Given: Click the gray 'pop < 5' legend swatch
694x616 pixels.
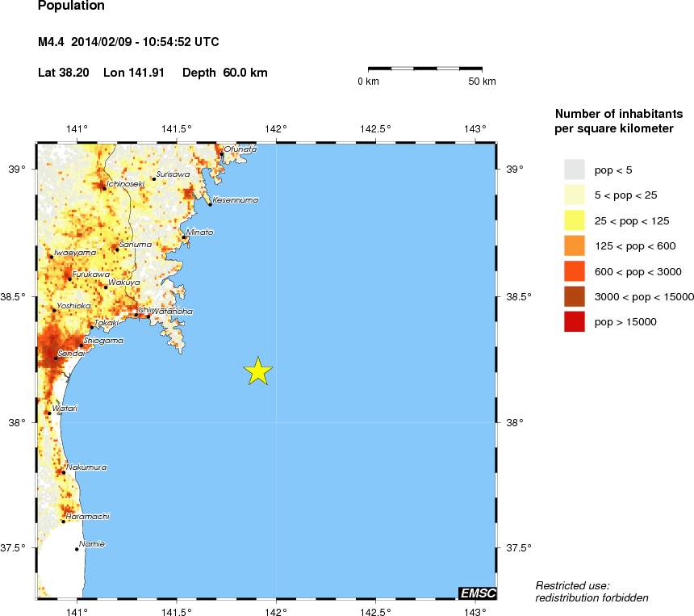Looking at the screenshot, I should point(574,170).
